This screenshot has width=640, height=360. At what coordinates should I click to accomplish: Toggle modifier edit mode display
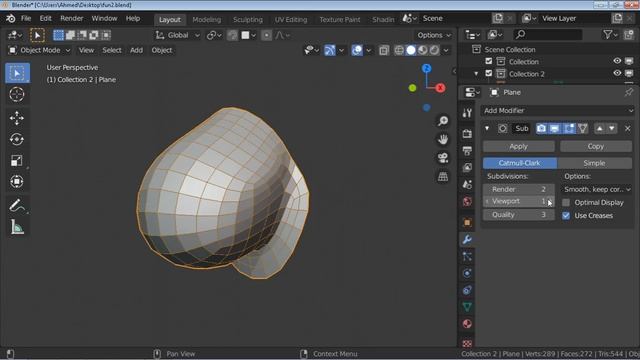point(569,128)
